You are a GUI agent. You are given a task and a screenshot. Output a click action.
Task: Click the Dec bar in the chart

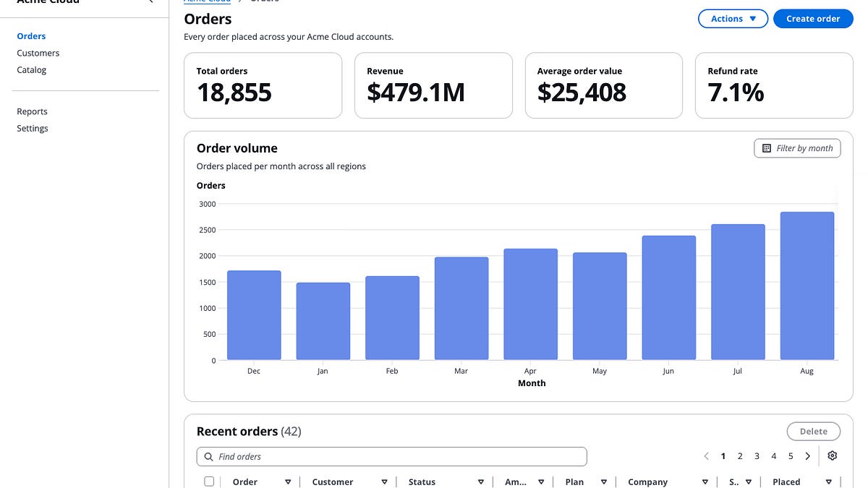pos(254,315)
